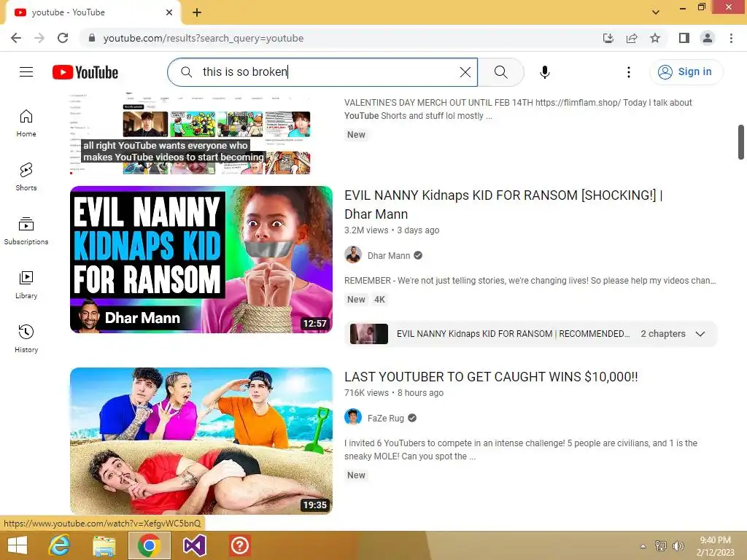Click the 4K badge on Dhar Mann video
The width and height of the screenshot is (747, 560).
pos(379,300)
